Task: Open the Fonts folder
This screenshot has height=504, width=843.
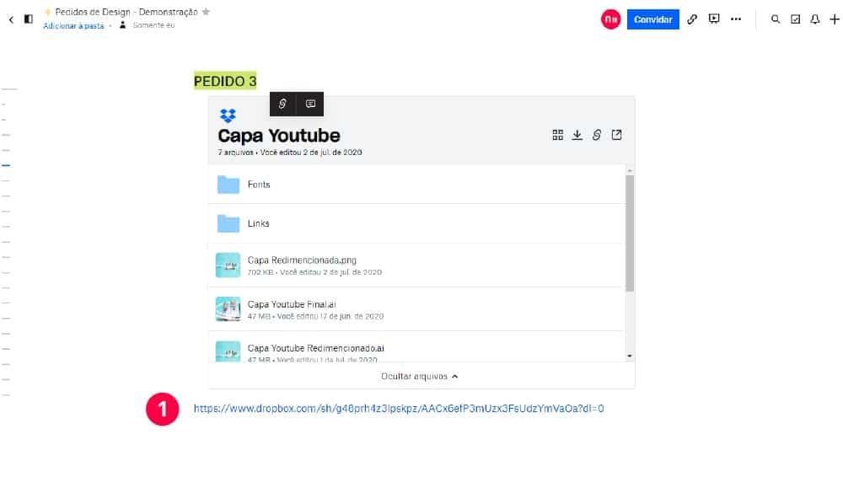Action: [259, 185]
